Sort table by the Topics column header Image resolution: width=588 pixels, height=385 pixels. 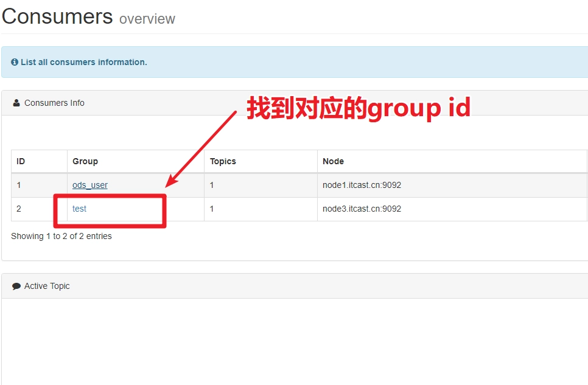261,161
